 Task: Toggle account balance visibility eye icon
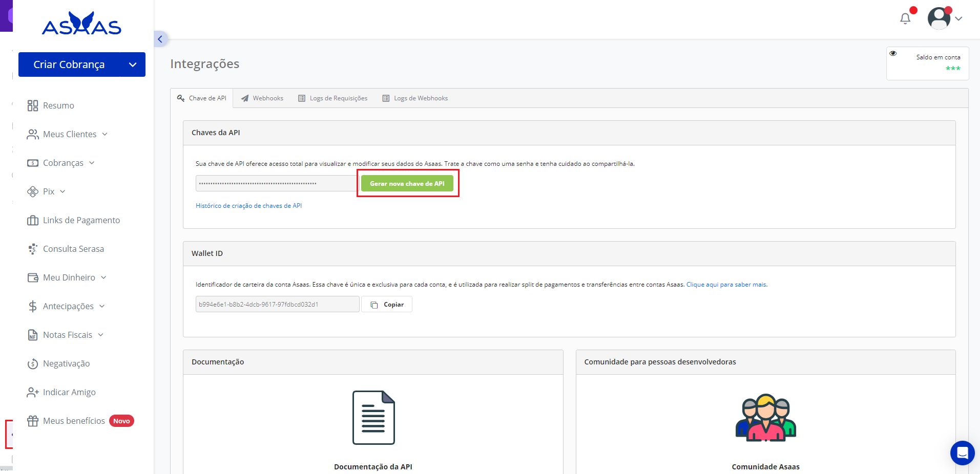pyautogui.click(x=893, y=53)
